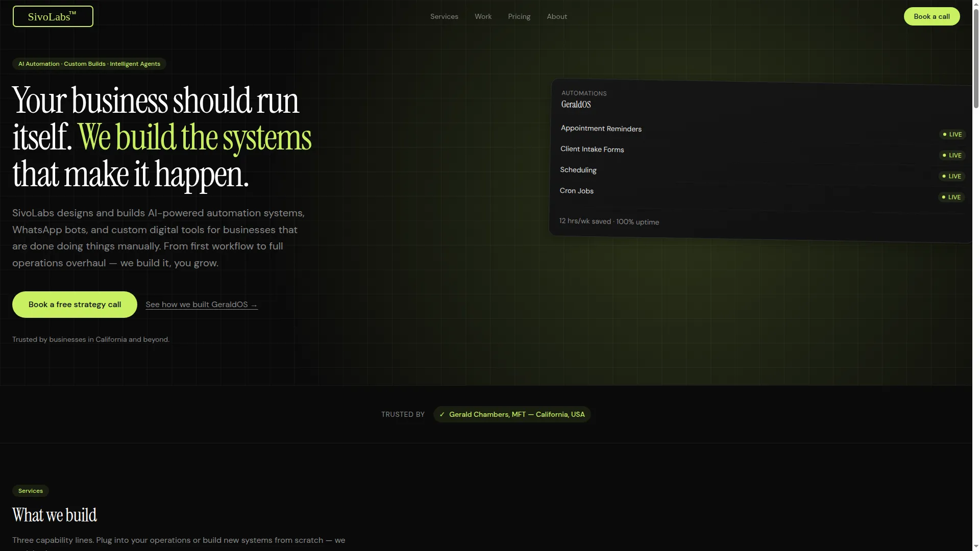Click the AI Automation tagline badge
The height and width of the screenshot is (551, 980).
[x=89, y=64]
